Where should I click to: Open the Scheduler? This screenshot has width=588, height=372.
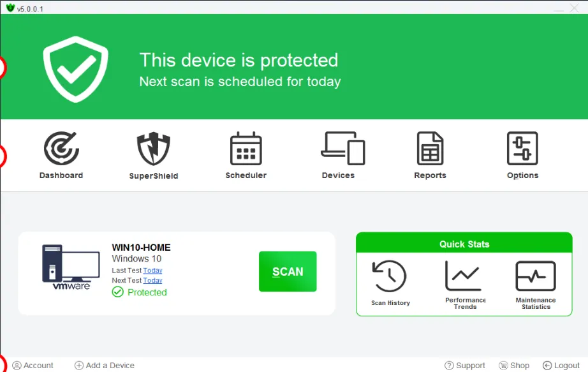tap(246, 154)
